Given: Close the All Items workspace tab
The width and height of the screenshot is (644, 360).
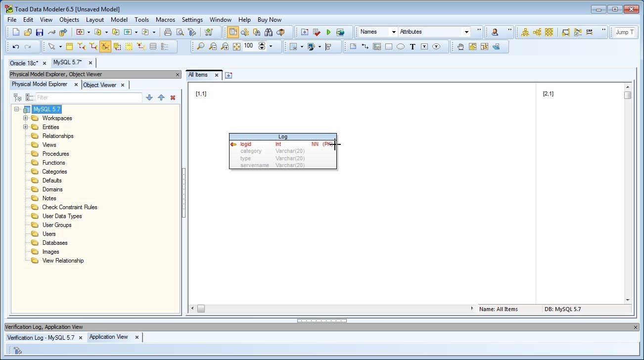Looking at the screenshot, I should pyautogui.click(x=216, y=75).
